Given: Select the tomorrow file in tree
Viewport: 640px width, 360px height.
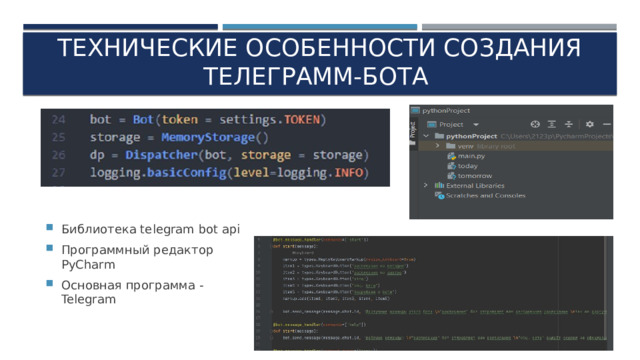Looking at the screenshot, I should (x=475, y=176).
